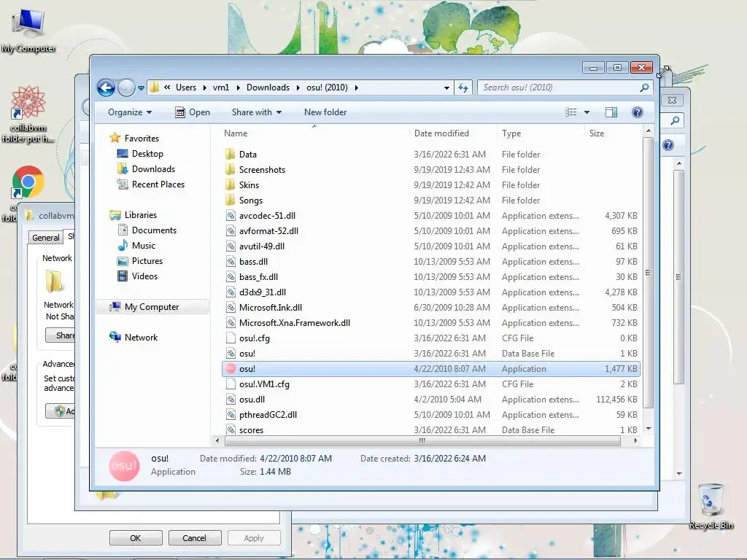This screenshot has width=747, height=560.
Task: Select Microsoft.Xna.Framework.dll in the list
Action: click(x=295, y=323)
